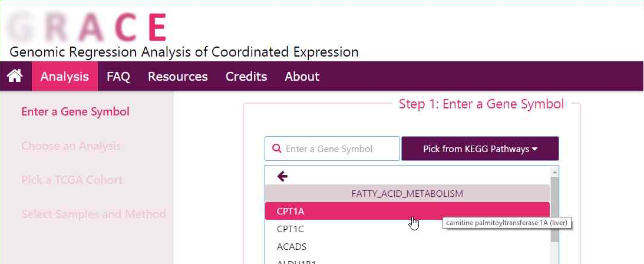644x264 pixels.
Task: Expand Pick from KEGG Pathways dropdown
Action: click(480, 149)
